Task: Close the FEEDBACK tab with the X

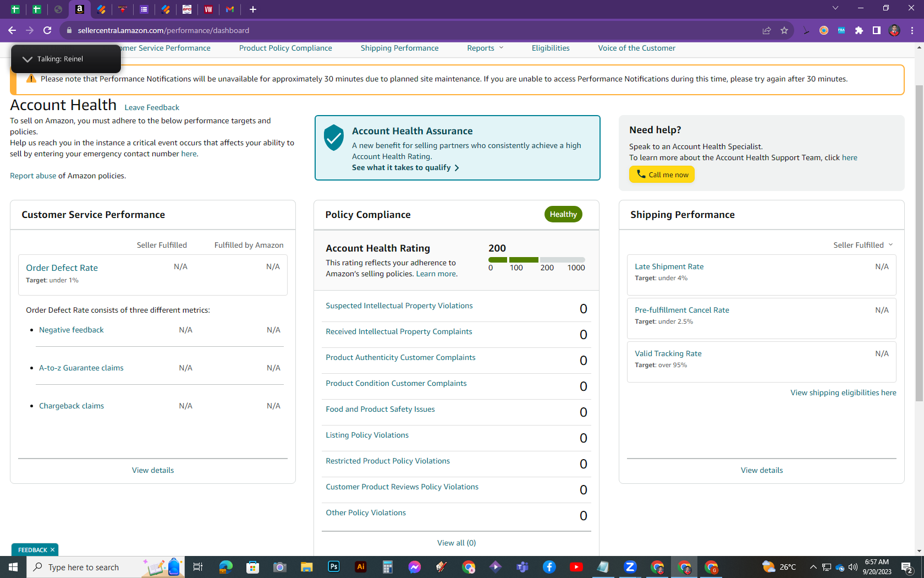Action: (x=52, y=550)
